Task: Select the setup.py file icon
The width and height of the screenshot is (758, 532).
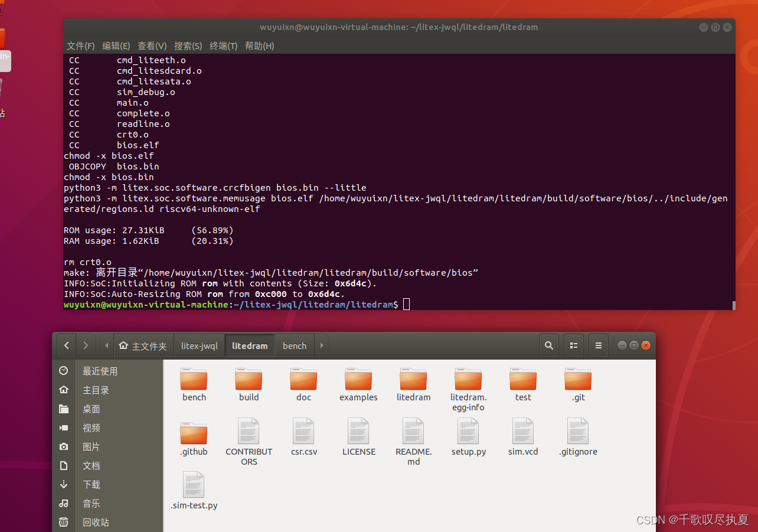Action: coord(468,431)
